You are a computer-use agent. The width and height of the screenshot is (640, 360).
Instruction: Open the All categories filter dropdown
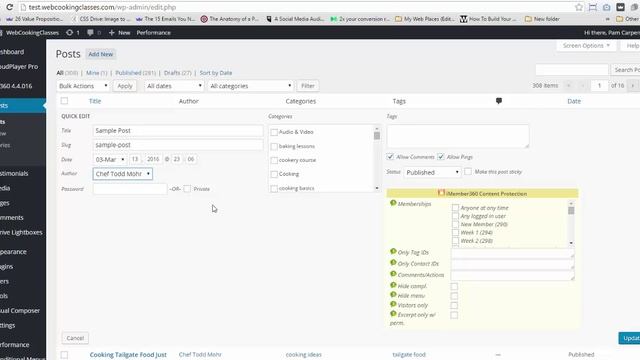[250, 86]
